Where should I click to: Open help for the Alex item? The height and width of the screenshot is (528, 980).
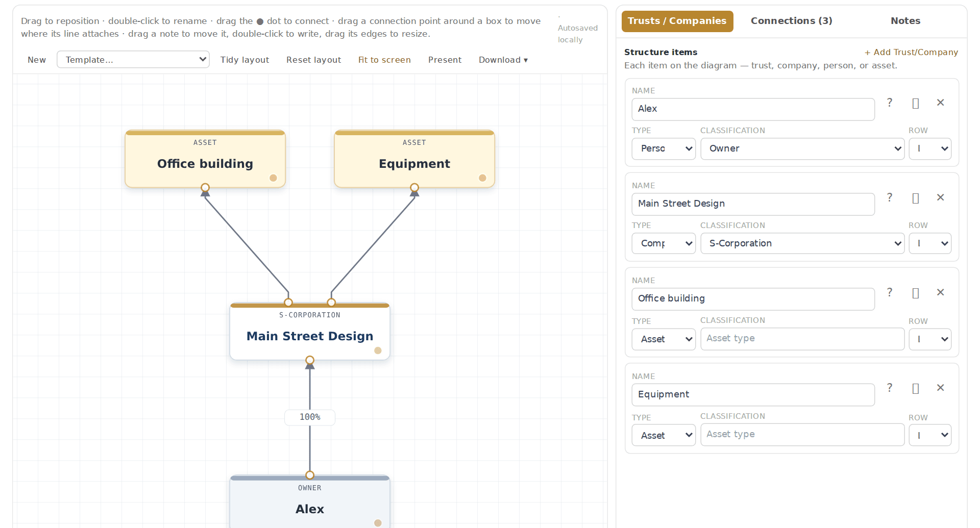(x=890, y=103)
